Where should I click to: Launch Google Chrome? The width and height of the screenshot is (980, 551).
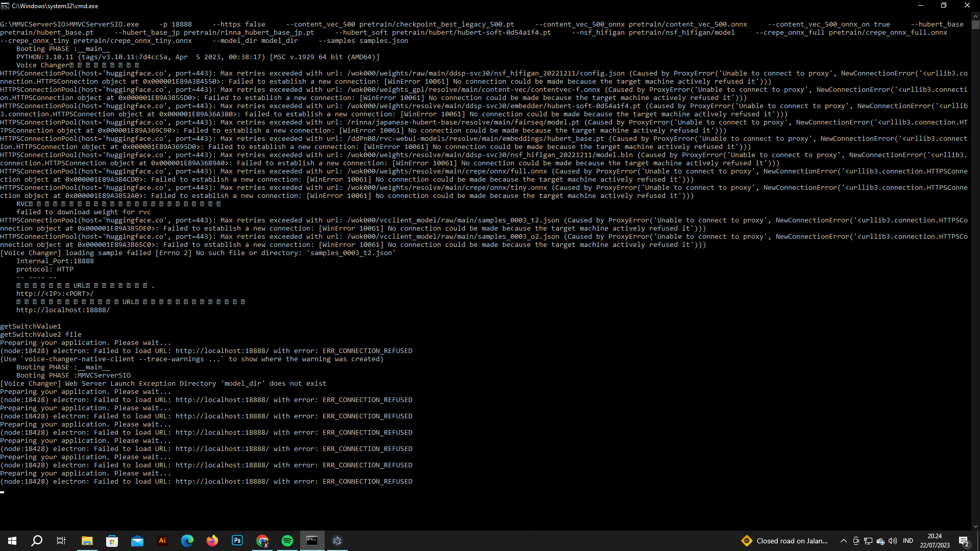(262, 540)
